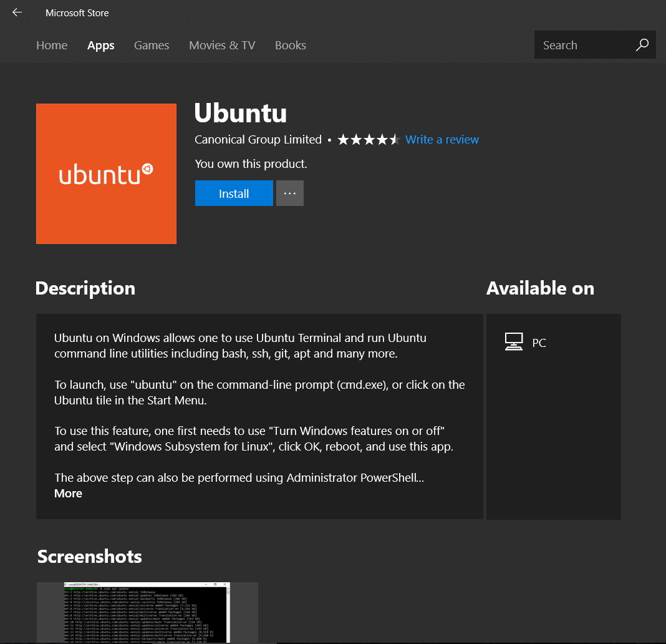
Task: Click Canonical Group Limited publisher name
Action: point(258,139)
